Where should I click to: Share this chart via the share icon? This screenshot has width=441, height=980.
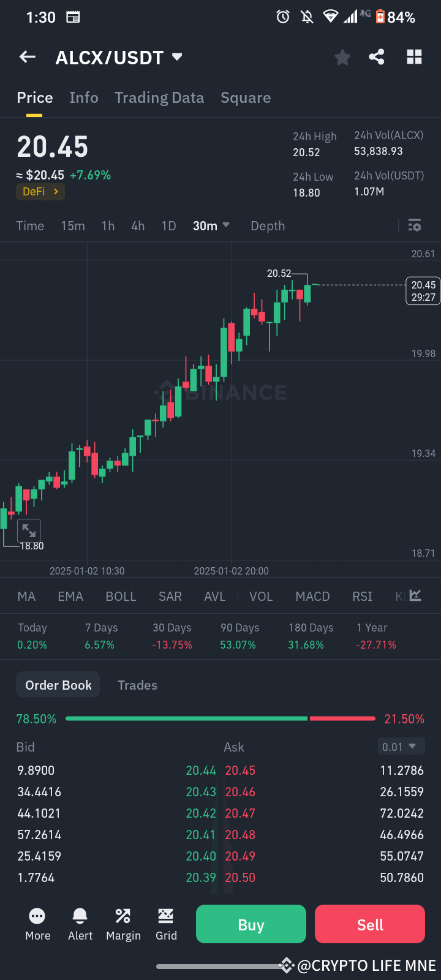[x=377, y=56]
